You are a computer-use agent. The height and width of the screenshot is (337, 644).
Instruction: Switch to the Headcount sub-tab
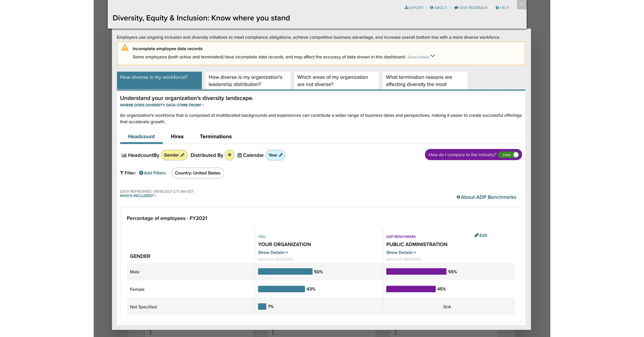[x=141, y=136]
